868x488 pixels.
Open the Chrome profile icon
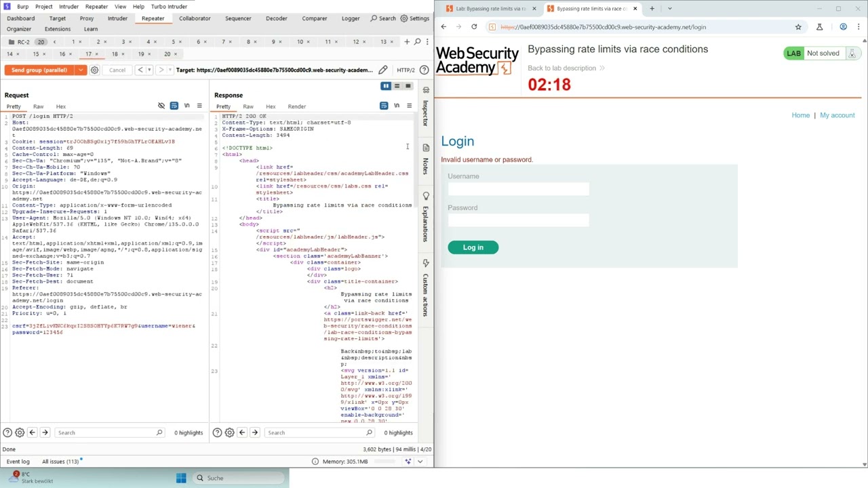[x=843, y=27]
